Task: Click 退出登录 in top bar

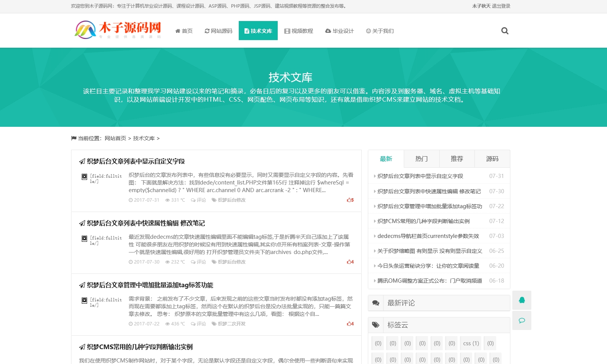Action: (x=501, y=6)
